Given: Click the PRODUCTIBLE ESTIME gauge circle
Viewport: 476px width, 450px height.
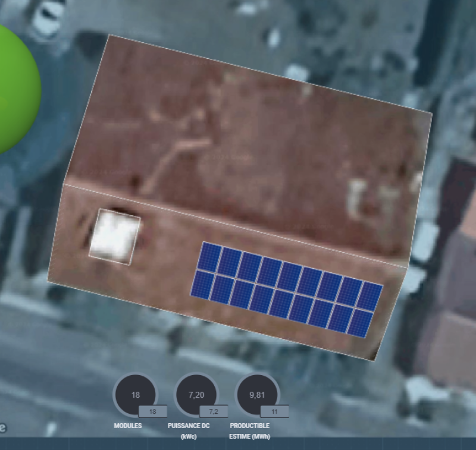Looking at the screenshot, I should (x=258, y=394).
